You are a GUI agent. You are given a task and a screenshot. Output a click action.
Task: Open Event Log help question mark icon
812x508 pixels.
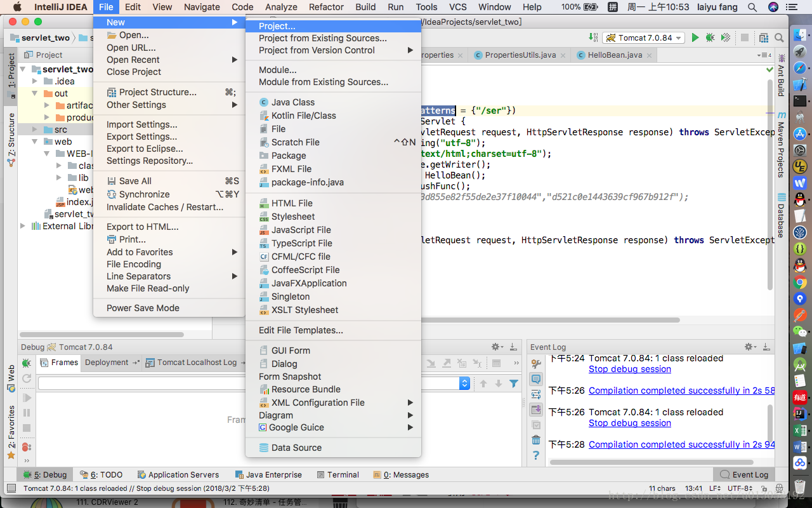[536, 455]
